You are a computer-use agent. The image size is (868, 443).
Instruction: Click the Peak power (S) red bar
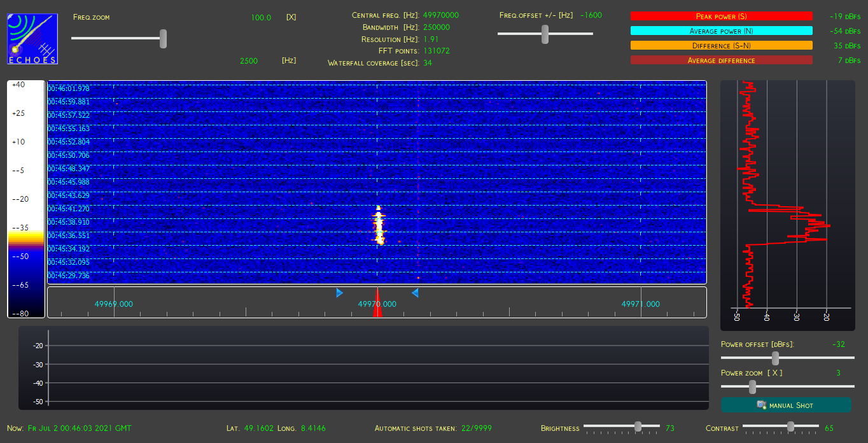pos(722,16)
